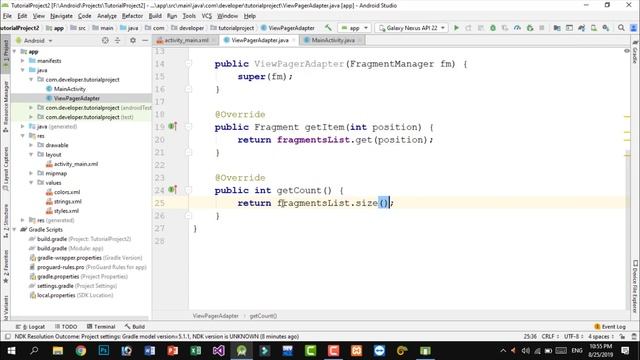Screen dimensions: 640x360
Task: Open the app run configuration dropdown
Action: (354, 28)
